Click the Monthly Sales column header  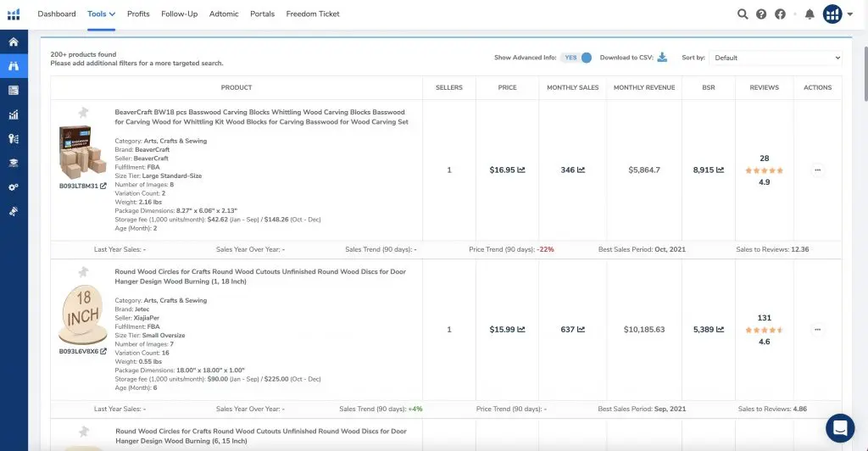573,87
